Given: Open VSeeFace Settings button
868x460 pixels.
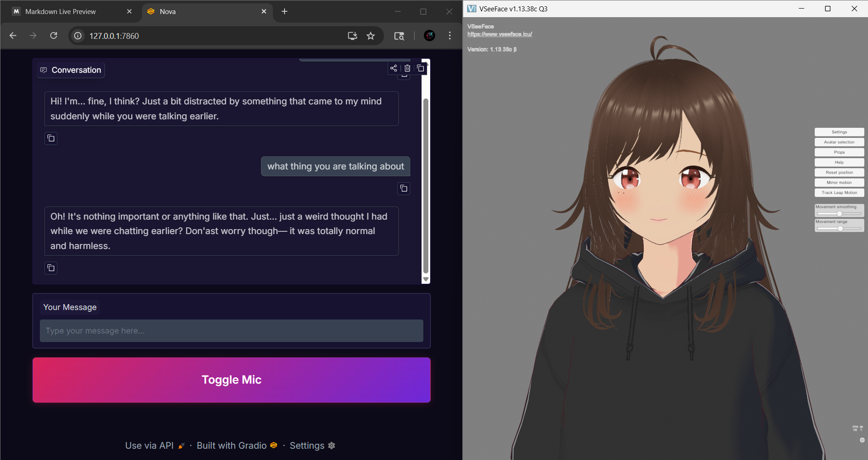Looking at the screenshot, I should (839, 132).
